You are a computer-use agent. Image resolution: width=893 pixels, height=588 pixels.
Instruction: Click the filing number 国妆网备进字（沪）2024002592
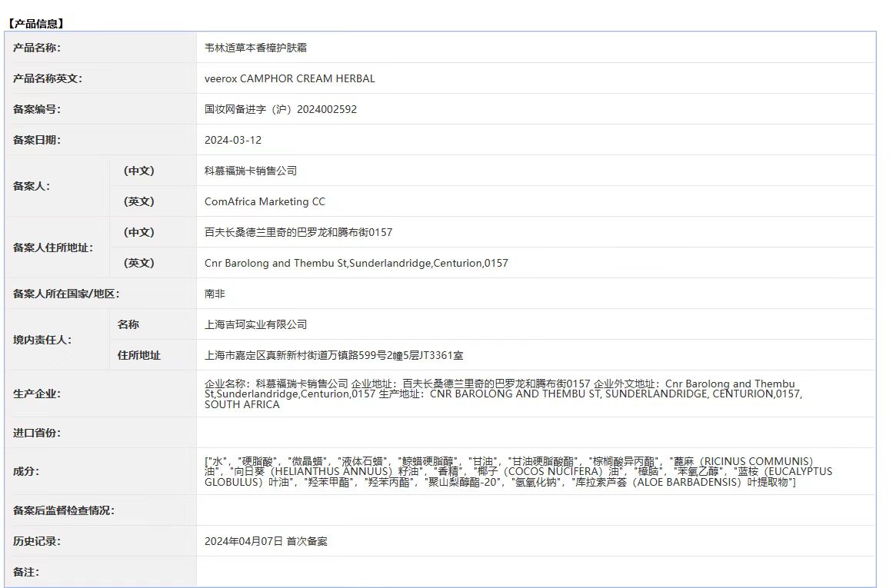(280, 109)
